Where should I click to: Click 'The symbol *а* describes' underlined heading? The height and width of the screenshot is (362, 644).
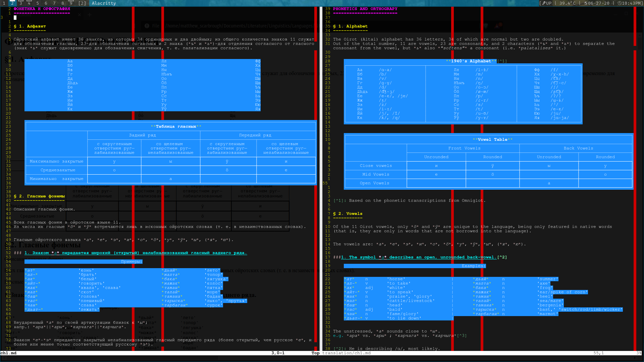(419, 257)
